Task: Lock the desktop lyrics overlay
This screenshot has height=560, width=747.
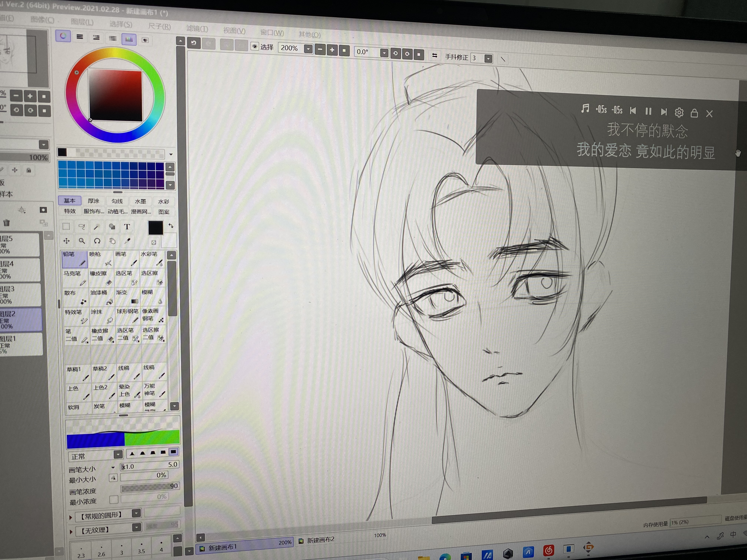Action: pos(694,113)
